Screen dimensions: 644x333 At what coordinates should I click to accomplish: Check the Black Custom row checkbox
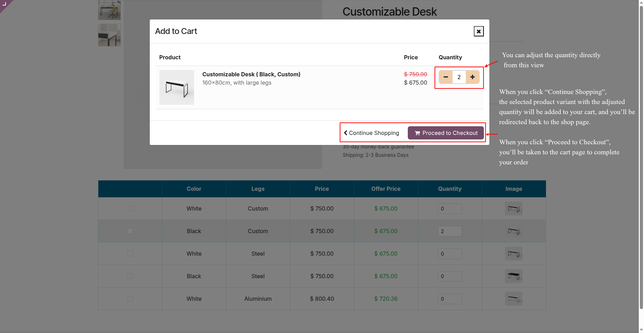[x=130, y=231]
